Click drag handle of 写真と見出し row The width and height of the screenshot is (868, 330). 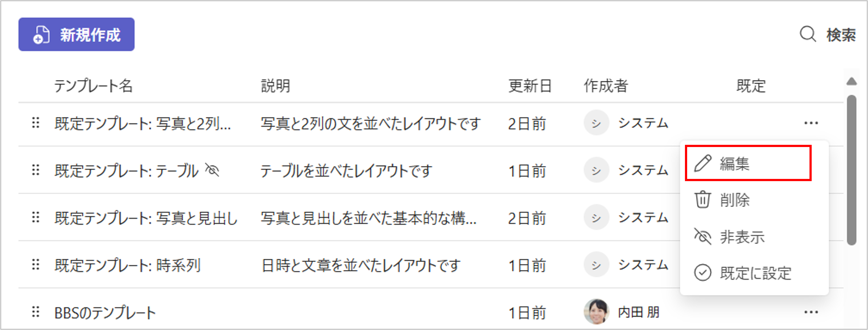(36, 217)
